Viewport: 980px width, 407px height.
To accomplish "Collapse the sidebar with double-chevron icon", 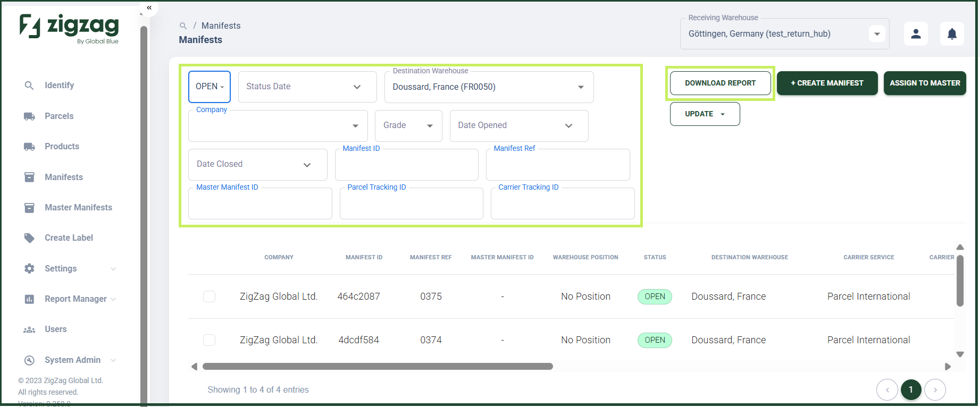I will point(149,7).
